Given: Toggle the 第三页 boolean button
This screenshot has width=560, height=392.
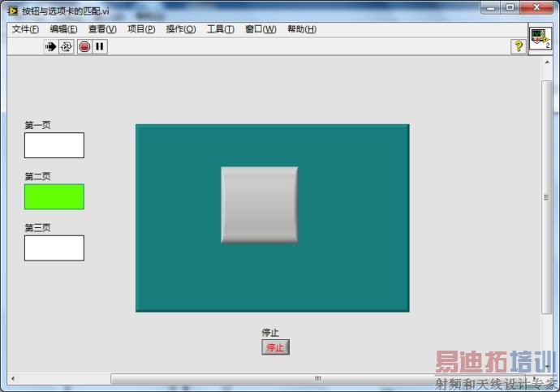Looking at the screenshot, I should (54, 248).
